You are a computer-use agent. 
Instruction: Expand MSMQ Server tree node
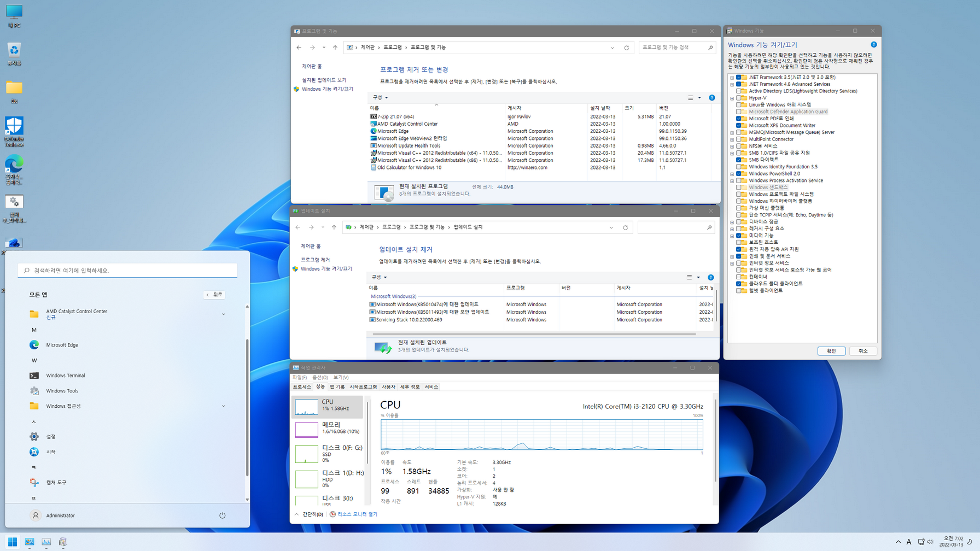(732, 133)
